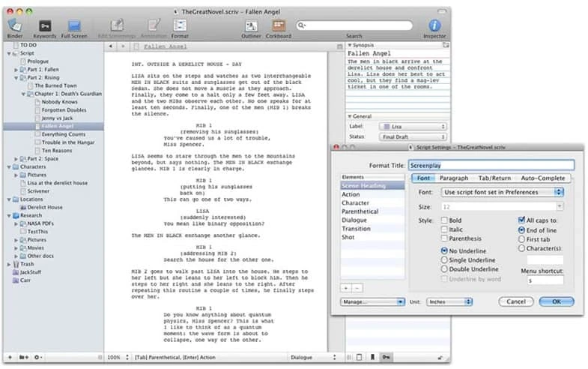Image resolution: width=588 pixels, height=369 pixels.
Task: Remove script element with minus button
Action: tap(357, 288)
